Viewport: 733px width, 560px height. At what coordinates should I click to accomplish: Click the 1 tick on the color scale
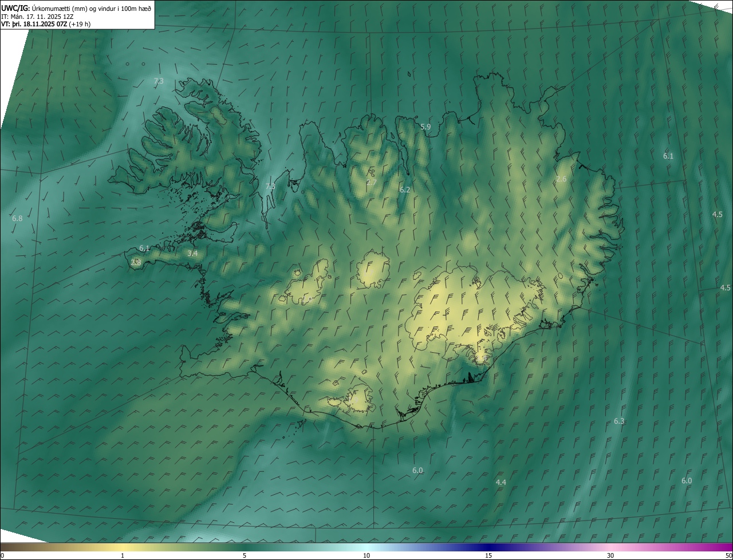tap(123, 555)
